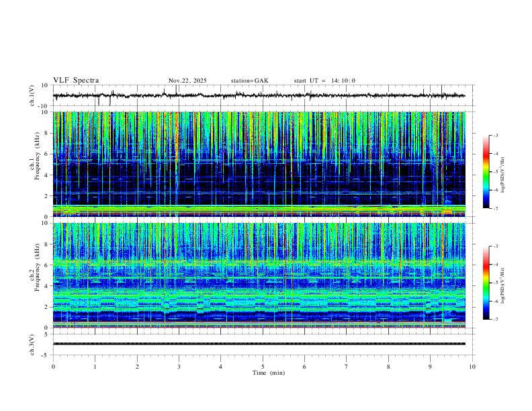Click time axis tick label "5"
532x411 pixels.
(x=263, y=367)
